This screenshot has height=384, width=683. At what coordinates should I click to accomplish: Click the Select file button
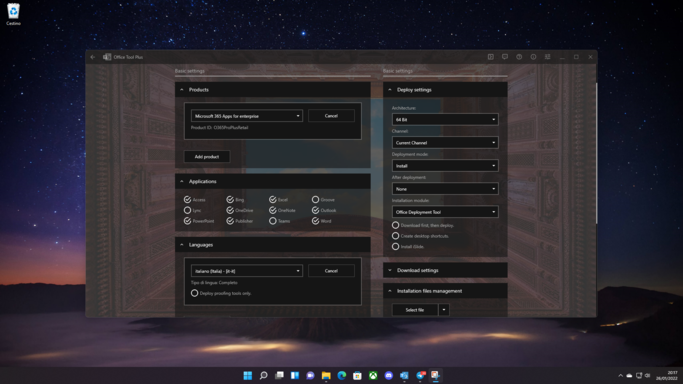coord(415,310)
